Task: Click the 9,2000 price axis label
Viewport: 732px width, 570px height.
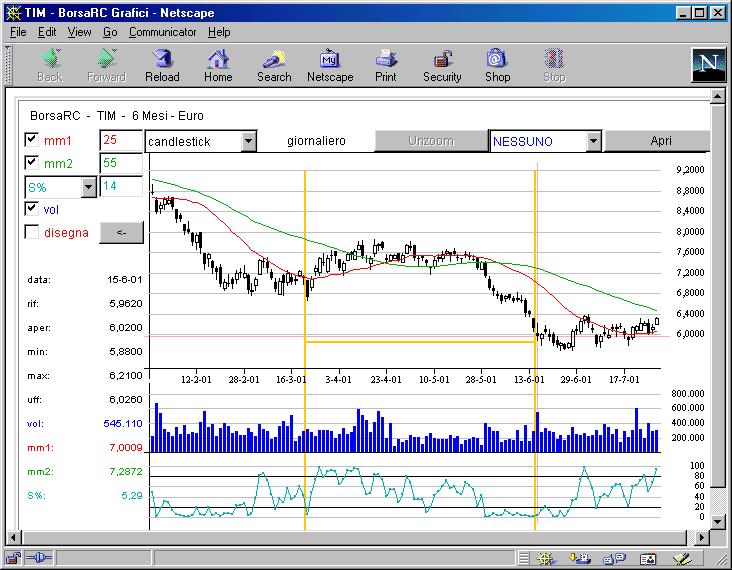Action: click(690, 169)
